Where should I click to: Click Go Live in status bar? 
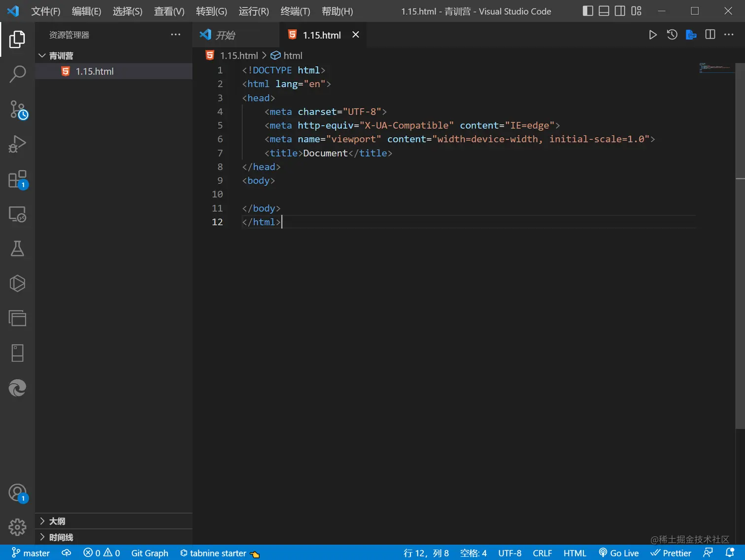tap(619, 553)
